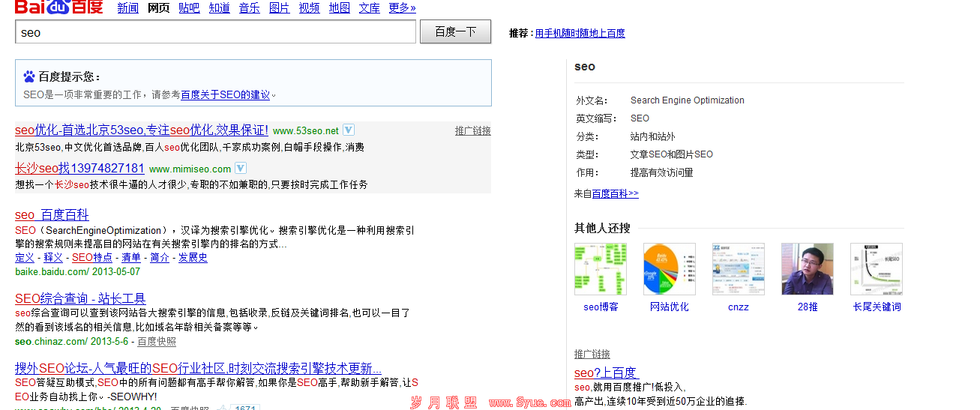Open the seo_百度百科 result title
980x410 pixels.
[52, 215]
